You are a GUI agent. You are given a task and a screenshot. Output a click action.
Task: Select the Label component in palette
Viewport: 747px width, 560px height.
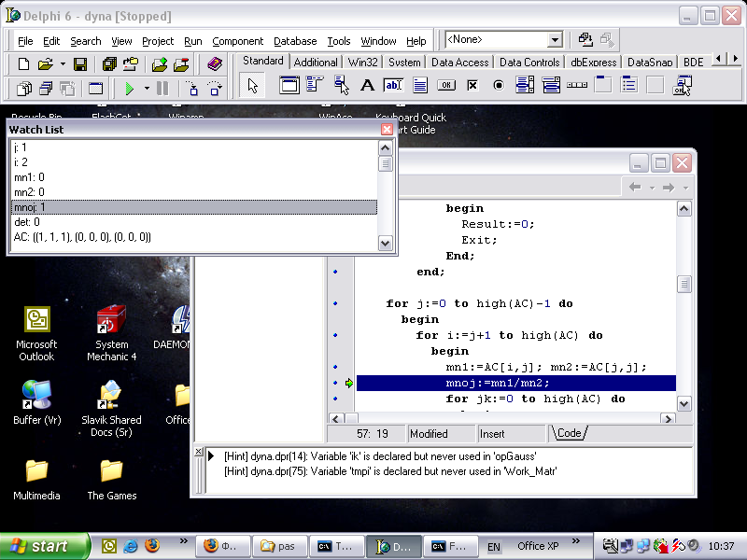coord(367,86)
